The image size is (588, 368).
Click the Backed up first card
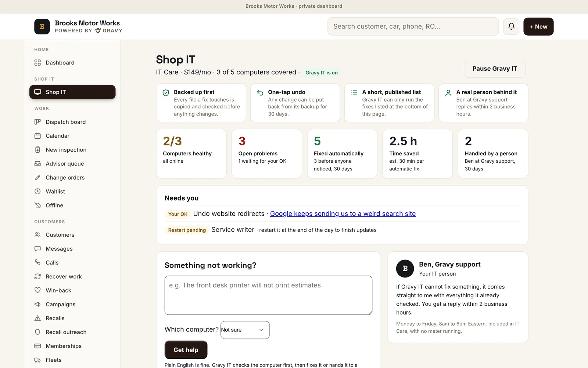pos(201,103)
